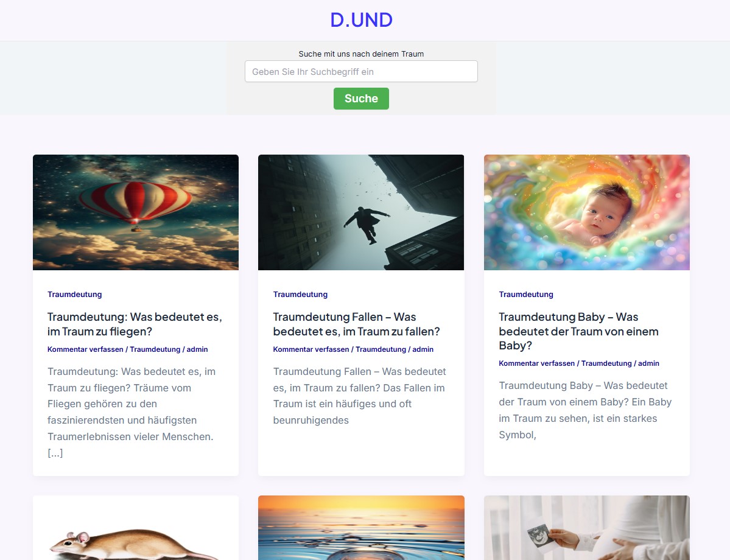The height and width of the screenshot is (560, 730).
Task: Open the mouse image article thumbnail
Action: [x=136, y=528]
